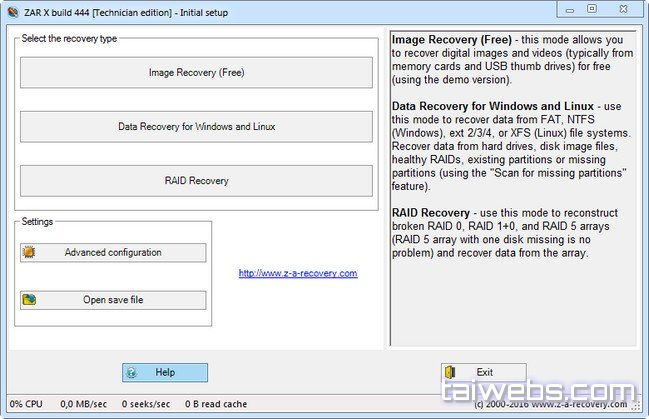Image resolution: width=649 pixels, height=419 pixels.
Task: Click the folder icon on Open save file
Action: click(x=31, y=300)
